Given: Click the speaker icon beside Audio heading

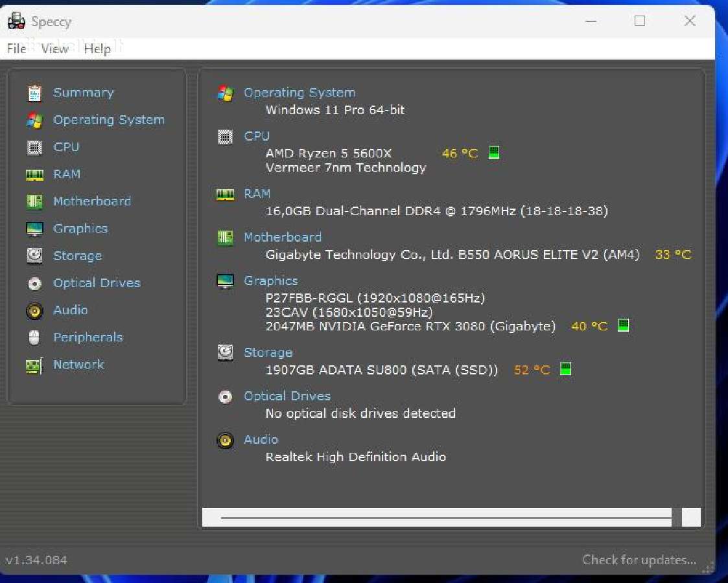Looking at the screenshot, I should pyautogui.click(x=225, y=440).
